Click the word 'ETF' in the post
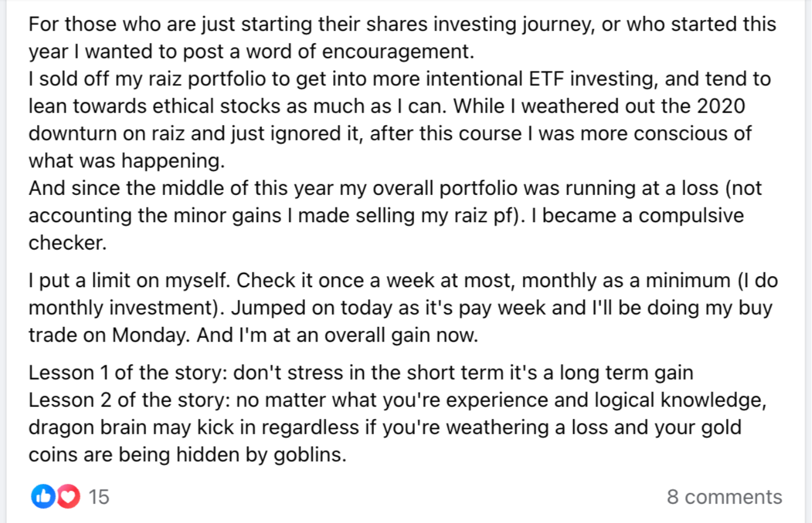This screenshot has width=812, height=523. tap(546, 78)
